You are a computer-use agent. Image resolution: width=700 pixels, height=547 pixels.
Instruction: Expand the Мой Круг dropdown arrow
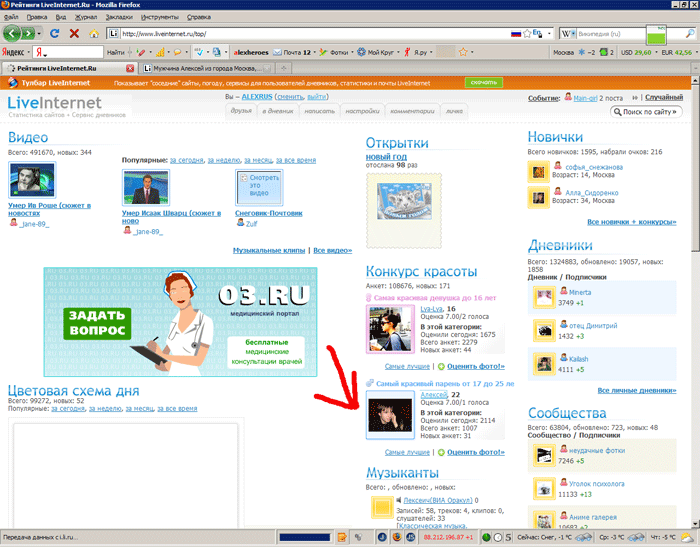398,52
